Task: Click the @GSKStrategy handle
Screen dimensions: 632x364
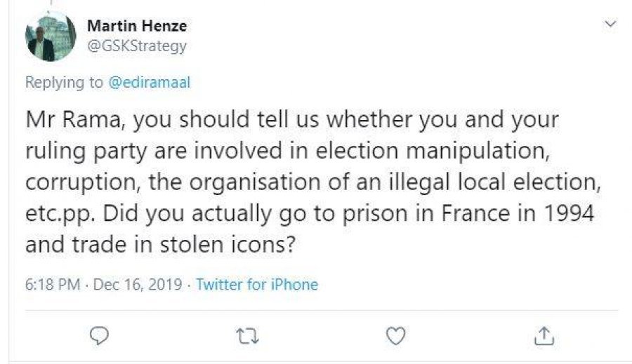Action: (136, 46)
